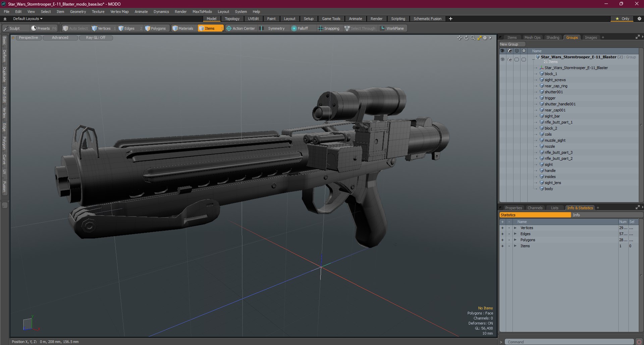Viewport: 644px width, 345px height.
Task: Open the Advanced shading dropdown
Action: tap(60, 38)
